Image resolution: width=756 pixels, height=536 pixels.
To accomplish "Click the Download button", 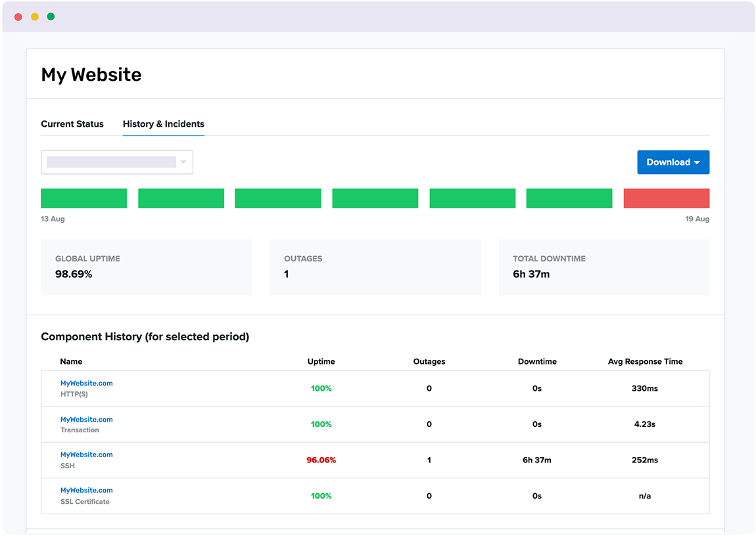I will click(668, 162).
